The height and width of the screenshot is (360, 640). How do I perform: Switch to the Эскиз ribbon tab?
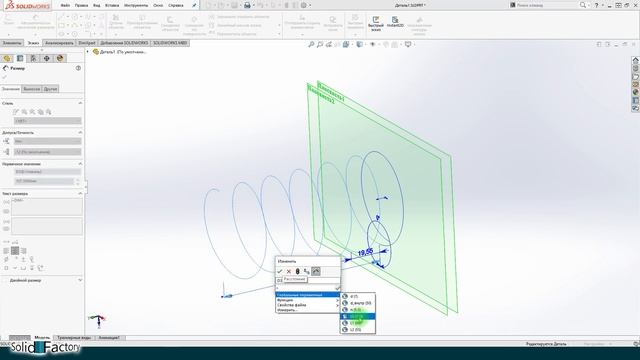point(33,43)
